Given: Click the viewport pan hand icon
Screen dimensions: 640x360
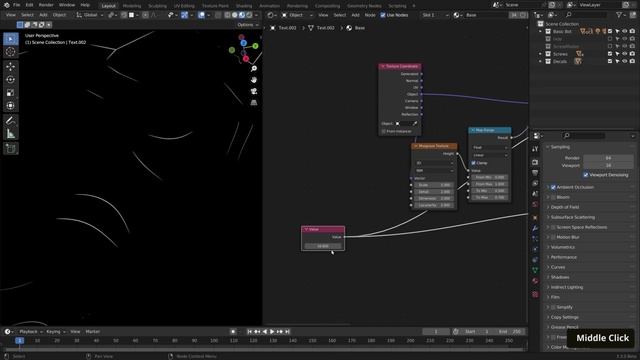Looking at the screenshot, I should pos(254,80).
